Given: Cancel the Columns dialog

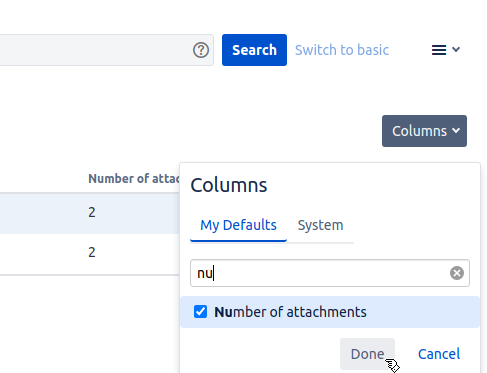Looking at the screenshot, I should tap(439, 354).
